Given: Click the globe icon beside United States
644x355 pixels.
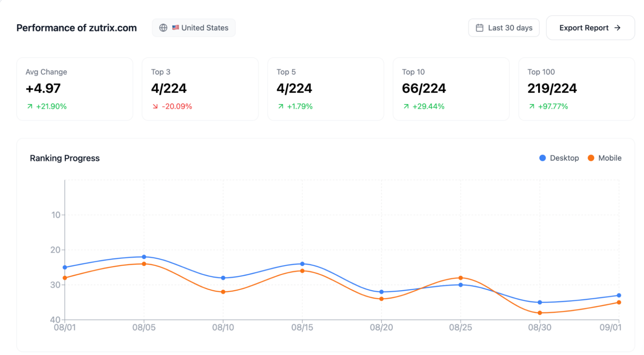Looking at the screenshot, I should pyautogui.click(x=163, y=28).
